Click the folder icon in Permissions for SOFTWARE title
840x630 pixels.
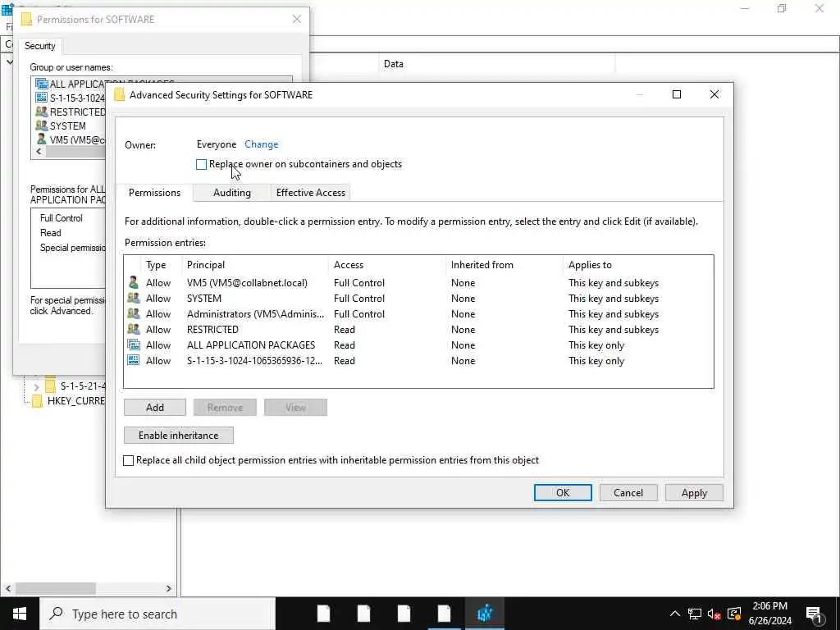26,20
